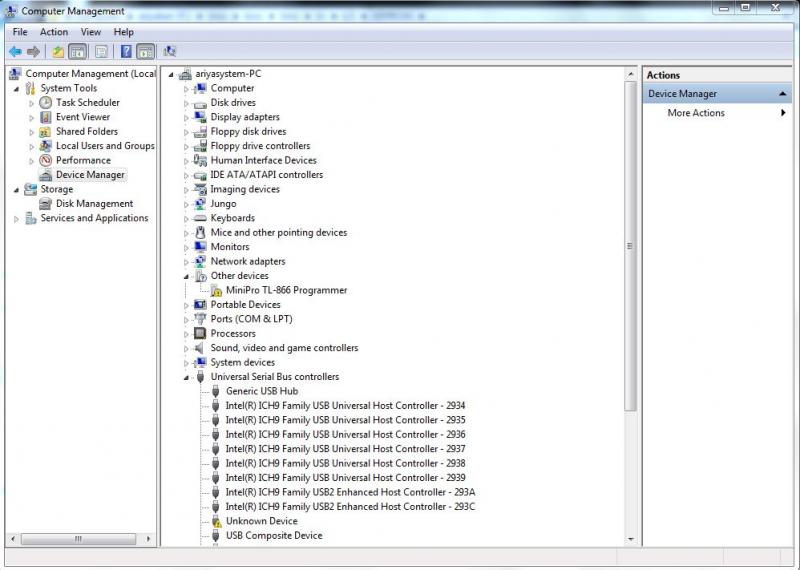Select USB2 Enhanced Host Controller - 293C
The image size is (800, 570).
click(350, 507)
